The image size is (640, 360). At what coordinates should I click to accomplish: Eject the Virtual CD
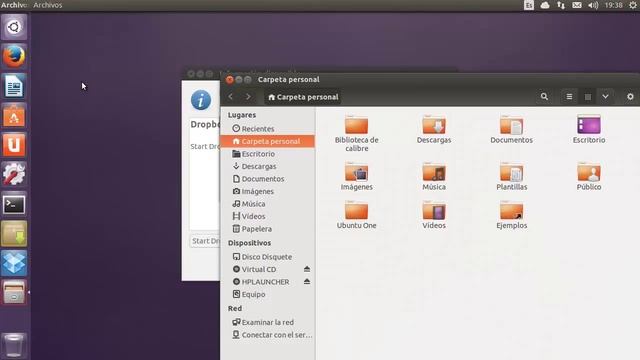point(307,269)
